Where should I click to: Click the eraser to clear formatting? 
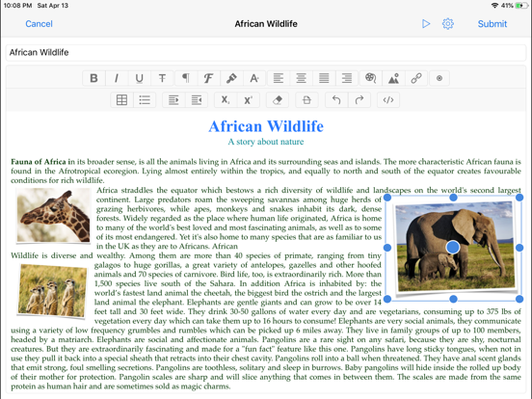tap(278, 100)
